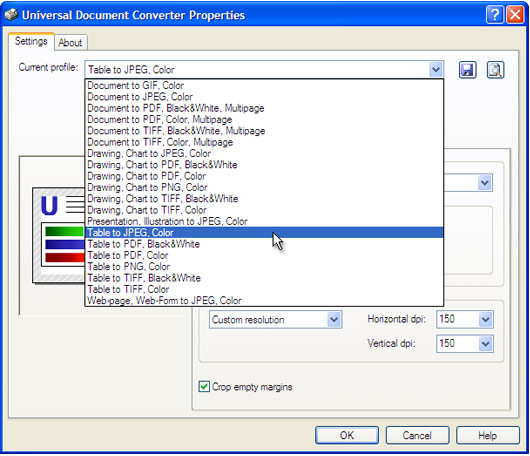Screen dimensions: 530x456
Task: Select Document to TIFF, Black&White, Multipage
Action: click(264, 131)
